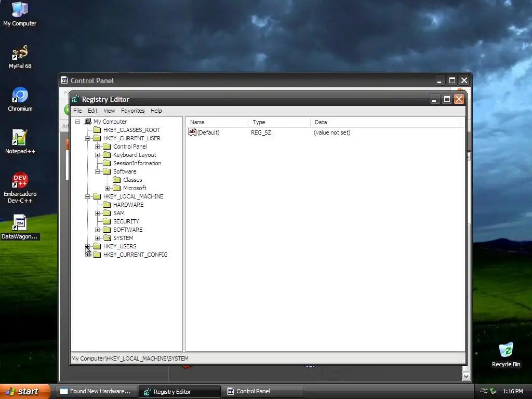Click the status bar registry path
Viewport: 532px width, 399px height.
pos(129,358)
